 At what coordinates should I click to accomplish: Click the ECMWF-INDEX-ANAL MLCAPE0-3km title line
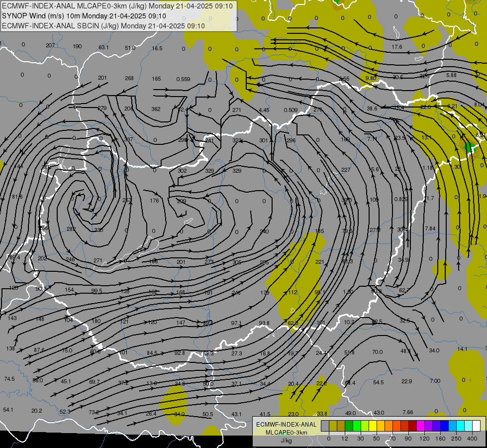(117, 6)
